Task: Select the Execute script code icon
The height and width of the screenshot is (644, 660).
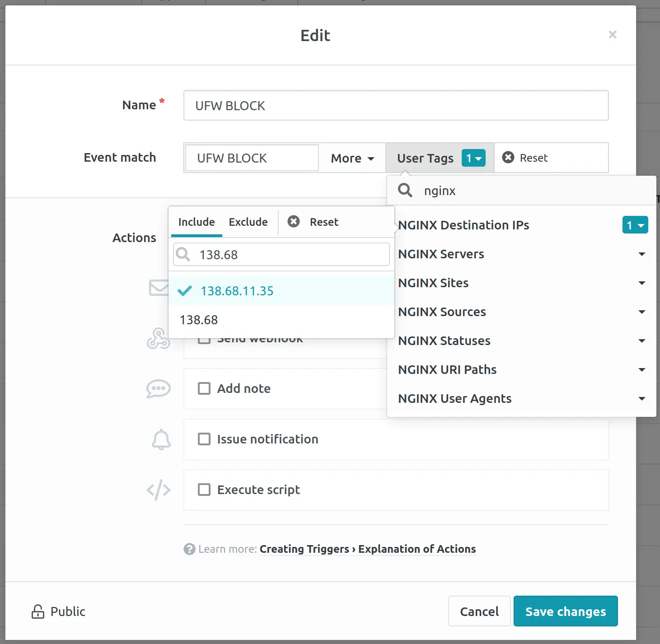Action: pyautogui.click(x=159, y=490)
